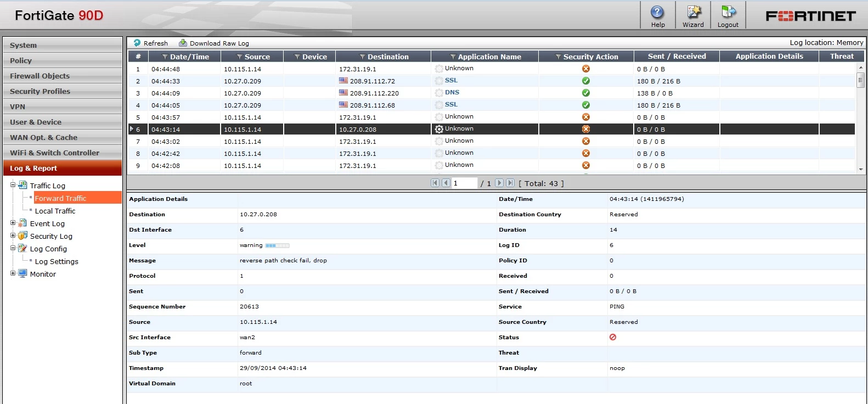
Task: Click accepted check icon in 04:44:33 row
Action: pyautogui.click(x=586, y=81)
